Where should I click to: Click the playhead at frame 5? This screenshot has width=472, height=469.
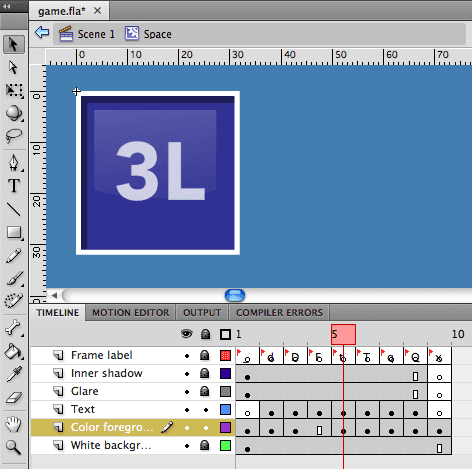[x=343, y=334]
